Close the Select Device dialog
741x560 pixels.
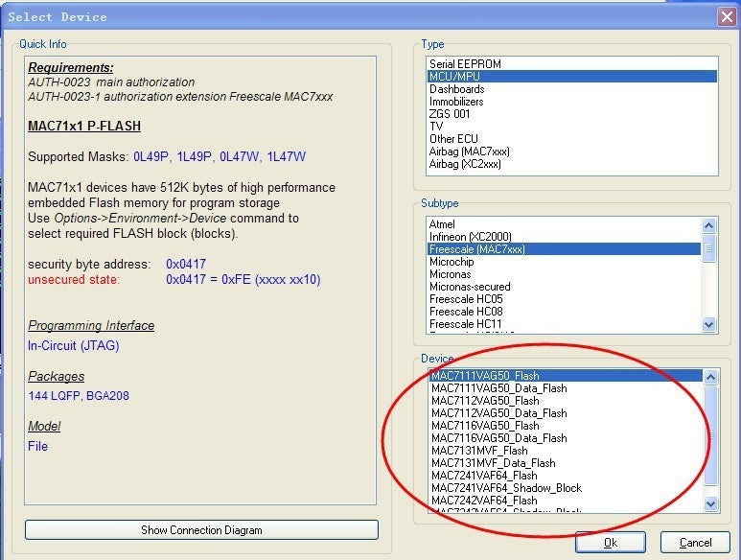coord(727,17)
